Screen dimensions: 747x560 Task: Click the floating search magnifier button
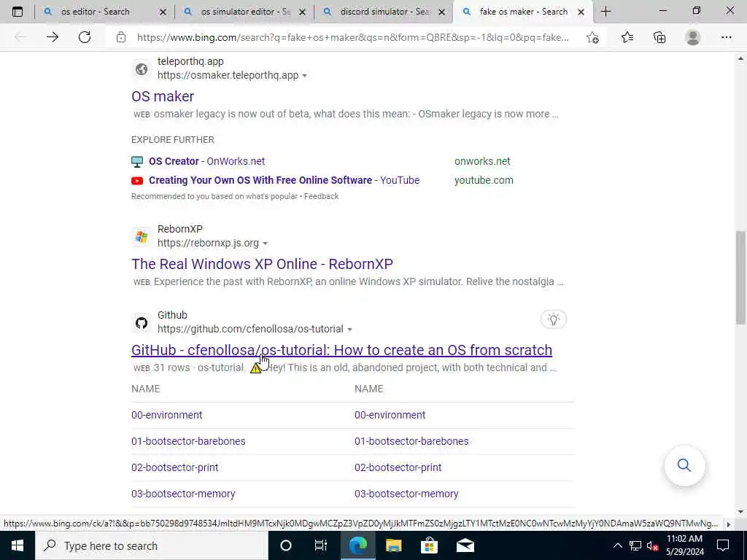click(684, 465)
